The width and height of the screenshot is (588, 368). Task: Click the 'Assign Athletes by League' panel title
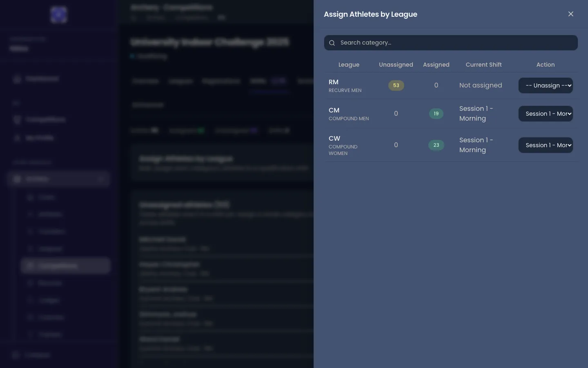pos(370,14)
